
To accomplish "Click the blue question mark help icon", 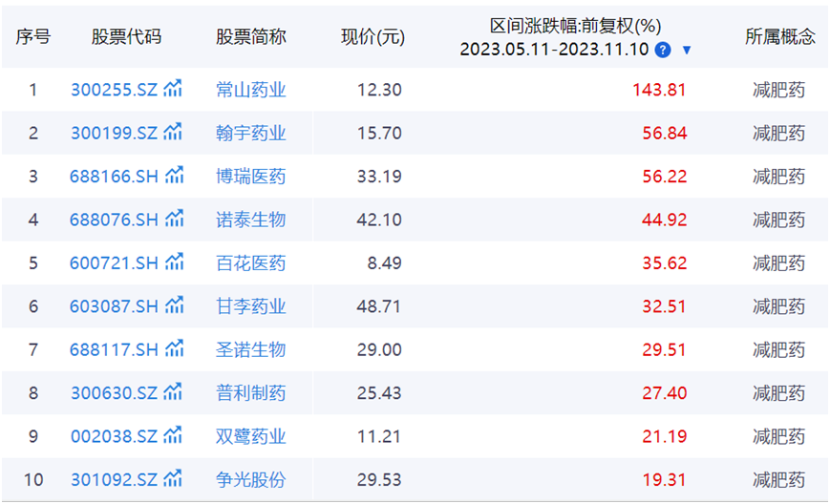I will pos(663,51).
